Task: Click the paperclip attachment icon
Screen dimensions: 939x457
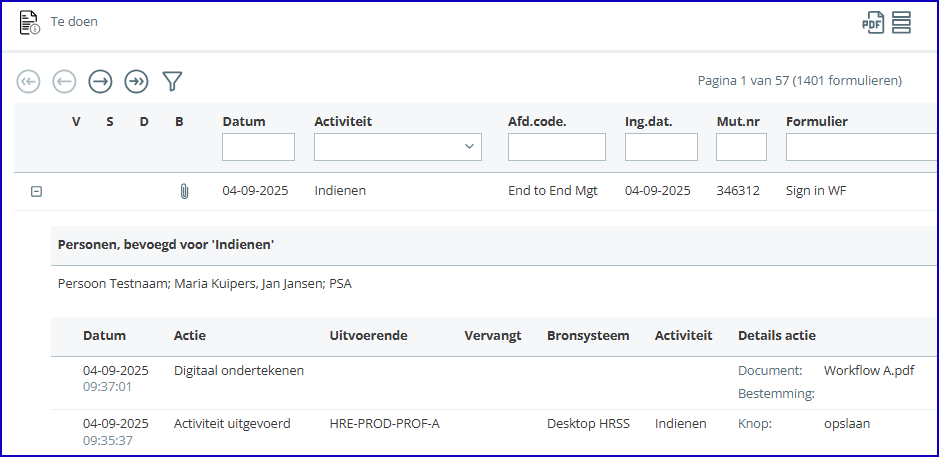Action: (x=184, y=192)
